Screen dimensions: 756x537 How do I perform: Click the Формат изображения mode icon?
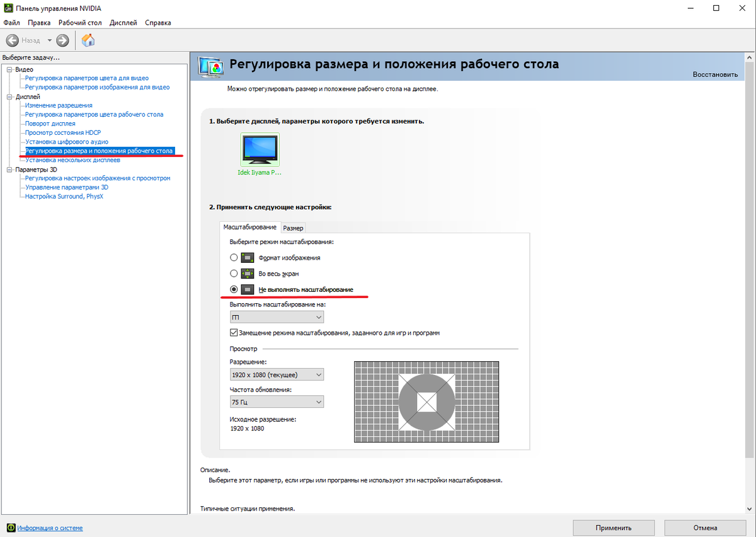pyautogui.click(x=248, y=258)
